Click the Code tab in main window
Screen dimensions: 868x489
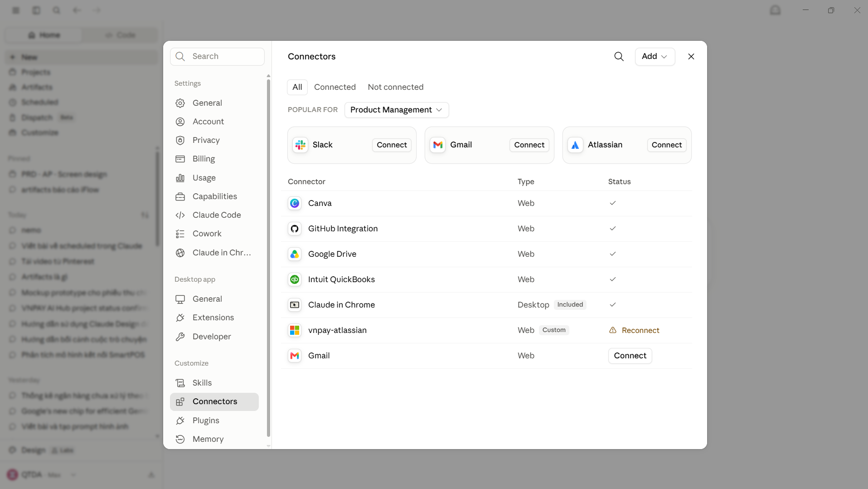(120, 35)
